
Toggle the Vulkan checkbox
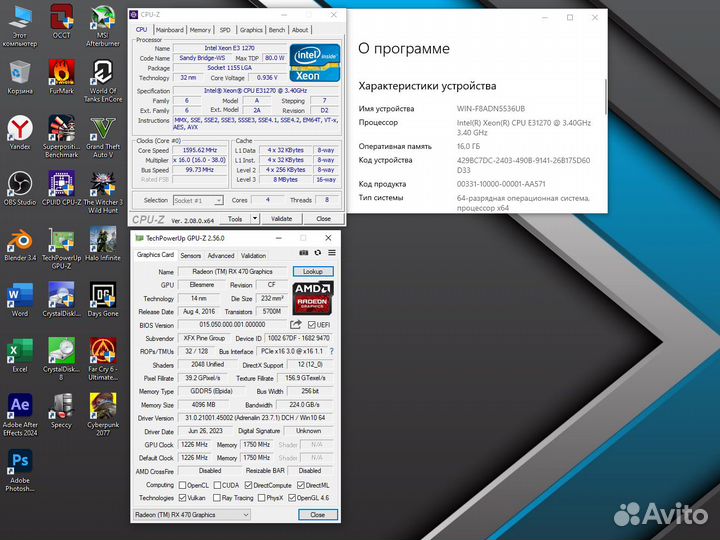tap(182, 498)
